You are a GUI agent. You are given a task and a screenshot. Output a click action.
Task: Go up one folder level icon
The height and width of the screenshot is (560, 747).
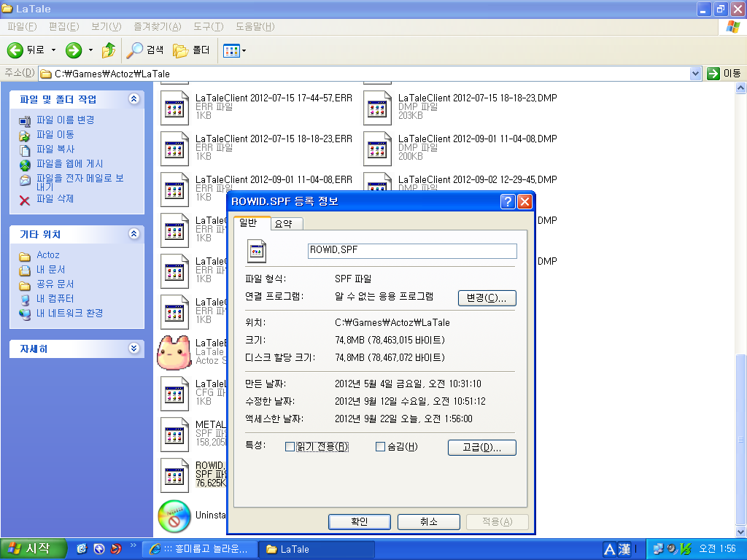tap(109, 50)
